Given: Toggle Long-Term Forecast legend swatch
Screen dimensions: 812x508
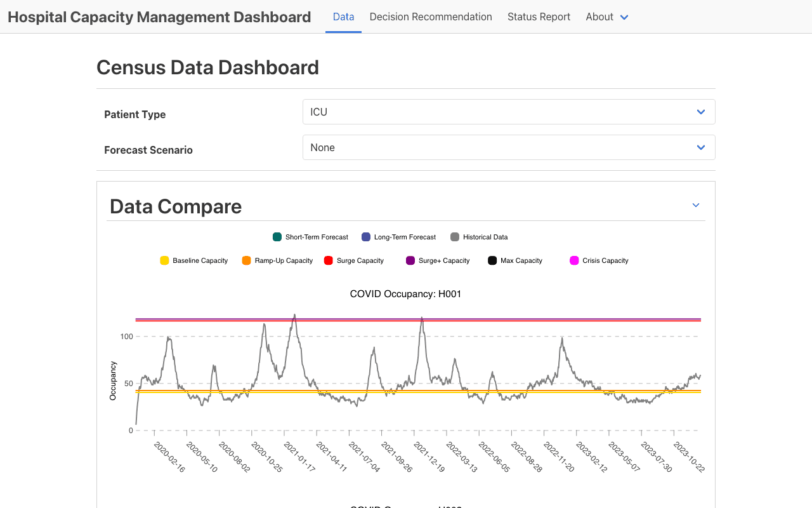Looking at the screenshot, I should pos(366,237).
